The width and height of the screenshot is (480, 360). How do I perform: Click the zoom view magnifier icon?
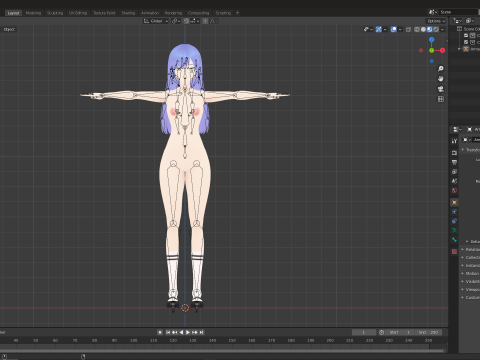(441, 69)
